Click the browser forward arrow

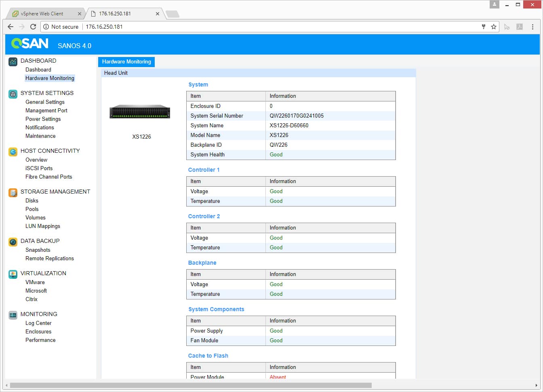22,27
